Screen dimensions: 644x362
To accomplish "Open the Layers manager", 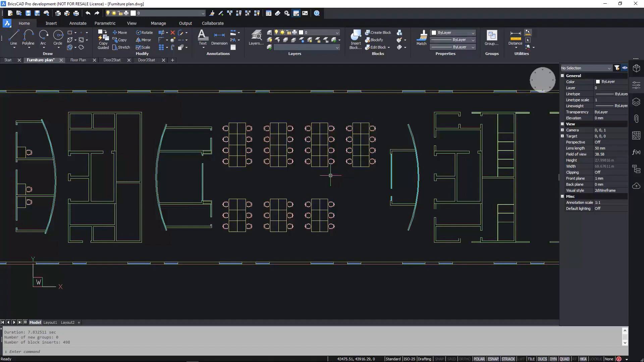I will coord(256,38).
